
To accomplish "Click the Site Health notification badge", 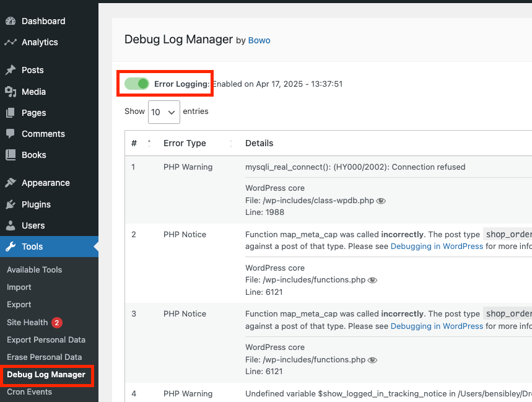I will click(57, 322).
